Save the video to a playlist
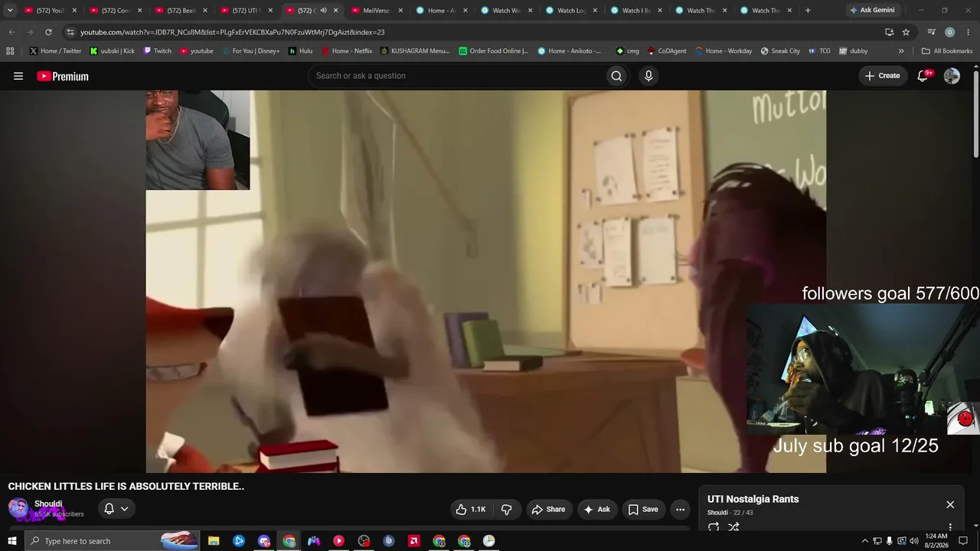Image resolution: width=980 pixels, height=551 pixels. (x=643, y=509)
